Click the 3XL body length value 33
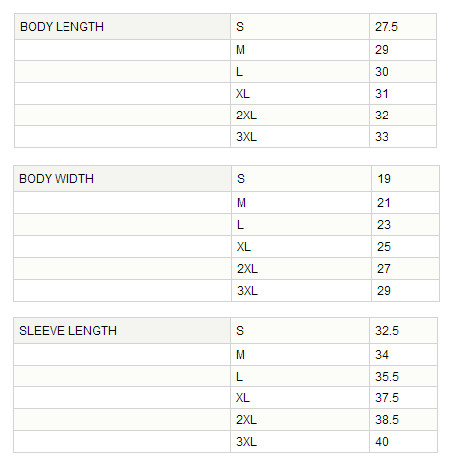This screenshot has height=466, width=452. coord(382,137)
